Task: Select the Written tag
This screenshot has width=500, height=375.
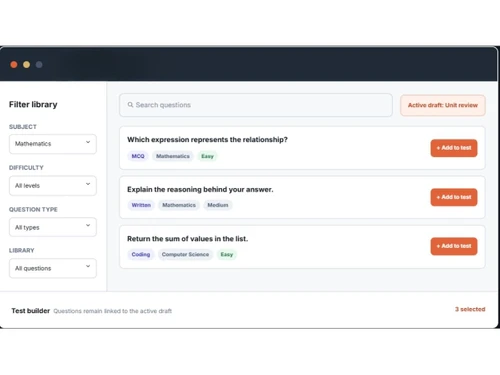Action: (141, 205)
